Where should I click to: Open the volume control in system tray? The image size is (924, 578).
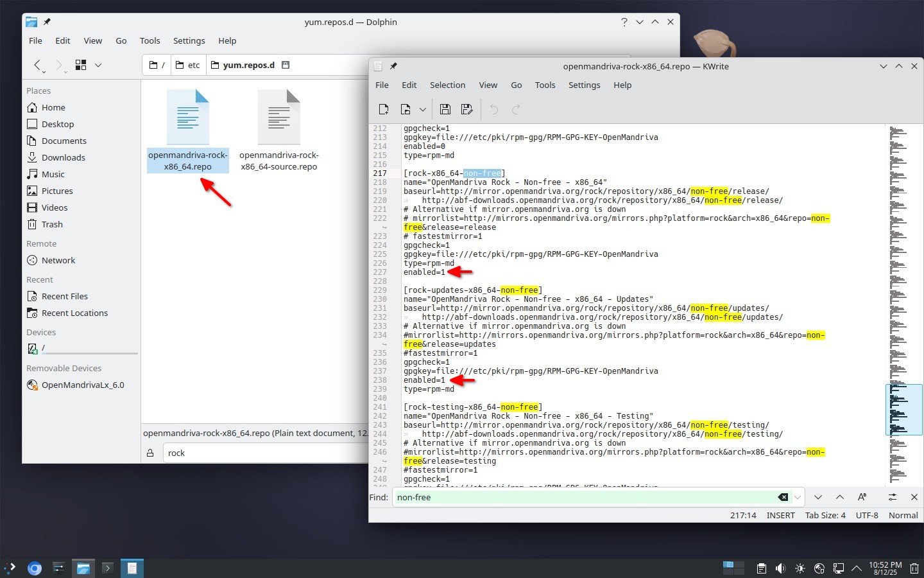780,568
